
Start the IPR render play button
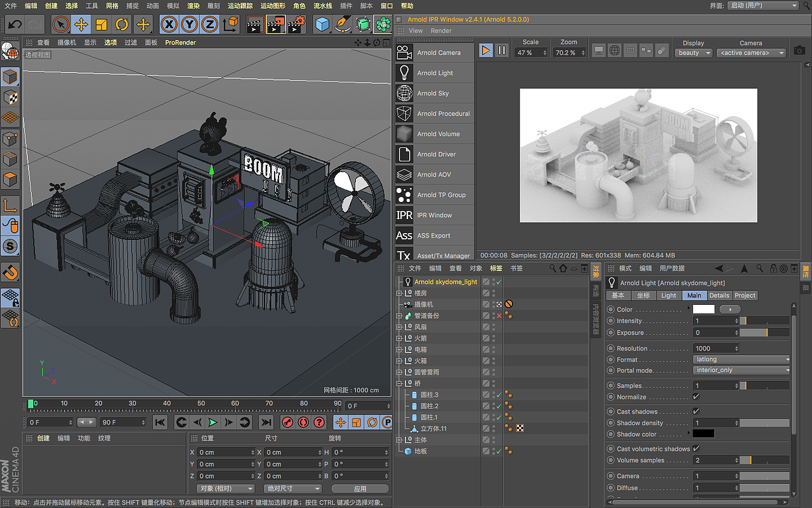click(486, 50)
